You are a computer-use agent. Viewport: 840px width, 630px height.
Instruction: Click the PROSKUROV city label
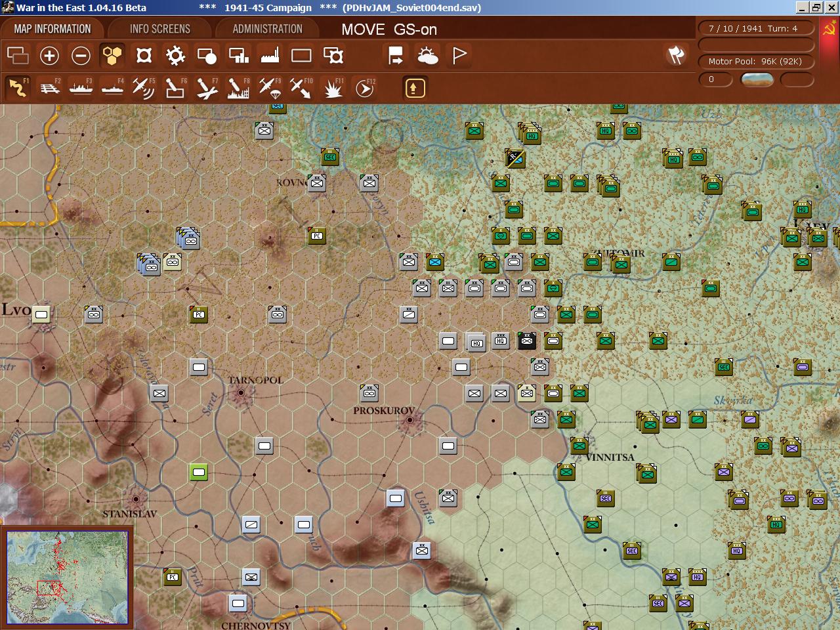tap(384, 411)
